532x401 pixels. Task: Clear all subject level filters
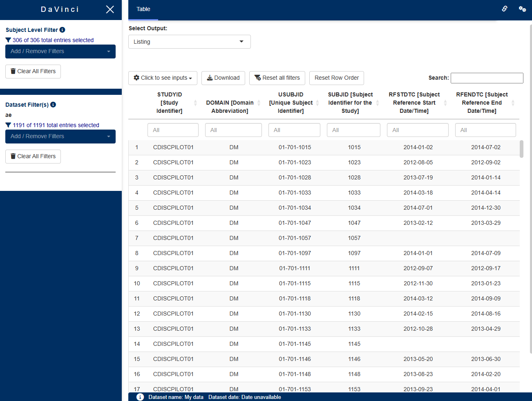[x=33, y=72]
